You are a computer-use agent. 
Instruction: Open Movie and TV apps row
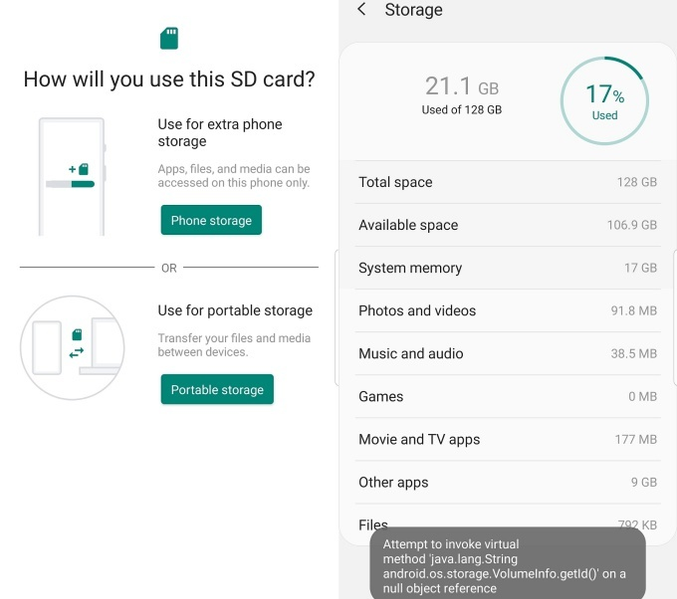click(x=507, y=440)
